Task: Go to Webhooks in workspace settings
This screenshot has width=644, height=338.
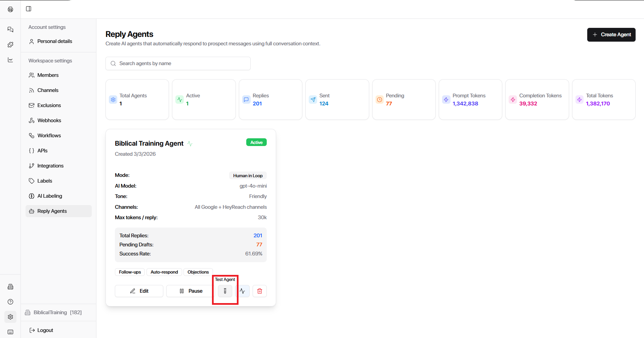Action: pos(49,120)
